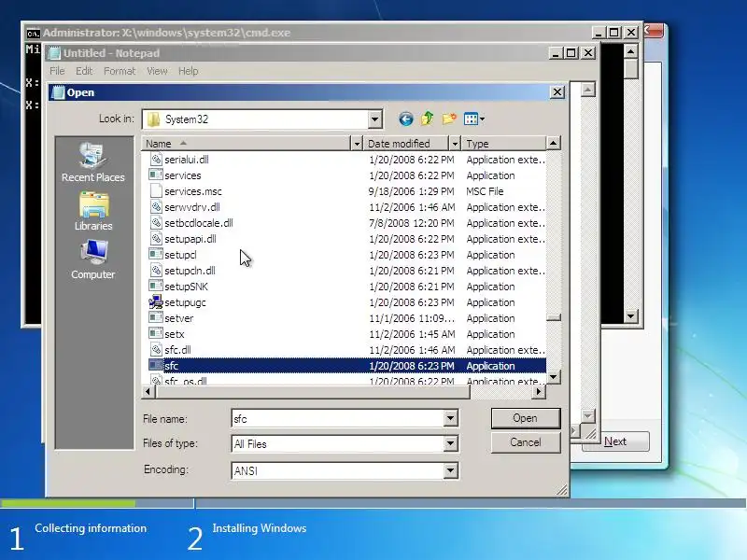Click the file list horizontal scrollbar

(312, 391)
